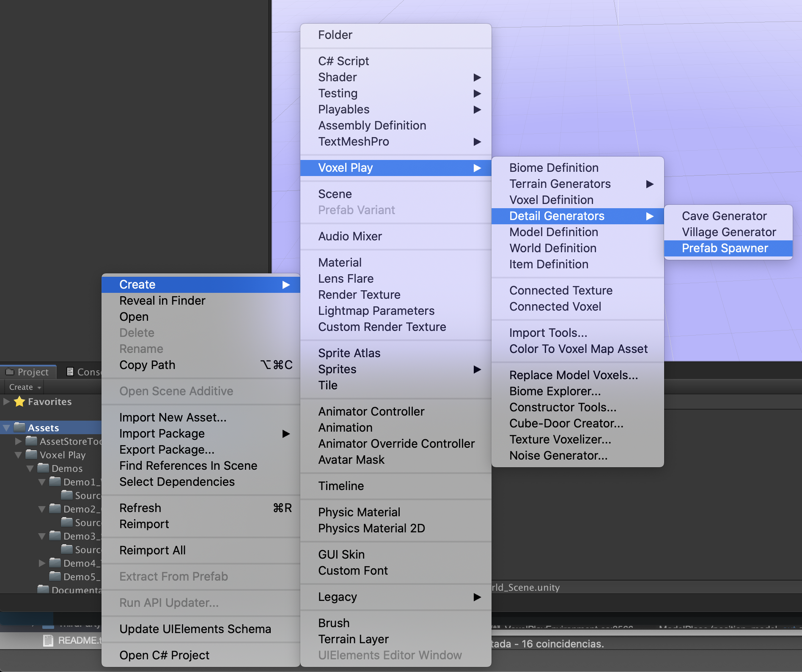802x672 pixels.
Task: Create a Timeline asset
Action: [396, 486]
